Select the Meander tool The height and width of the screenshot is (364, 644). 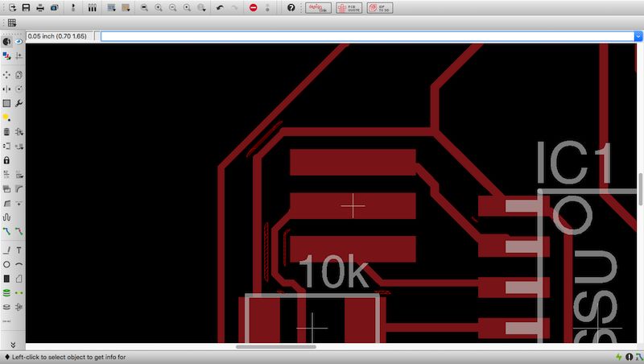point(6,217)
